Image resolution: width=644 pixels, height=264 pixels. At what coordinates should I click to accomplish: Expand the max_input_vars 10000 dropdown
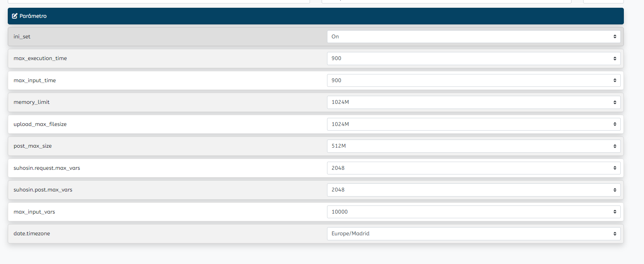pyautogui.click(x=474, y=212)
